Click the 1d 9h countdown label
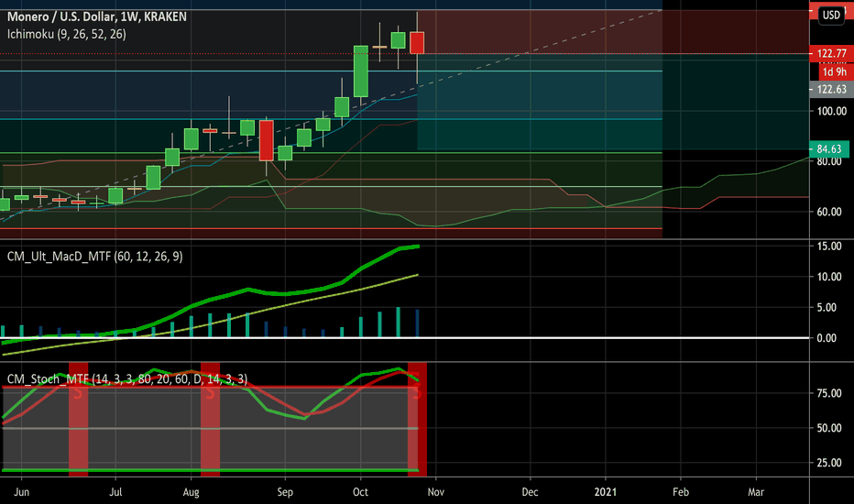854x504 pixels. [834, 71]
